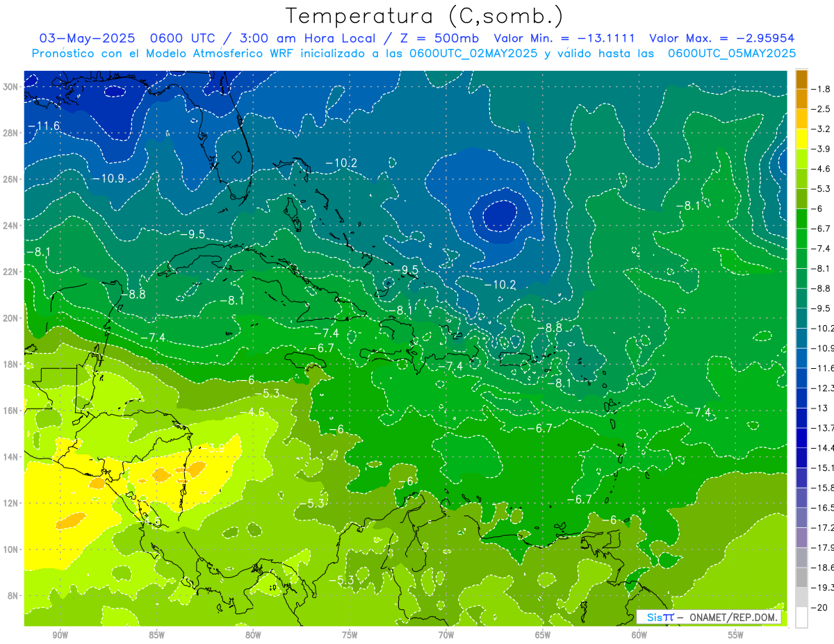Click the colorbar label '-14.4'

point(822,447)
